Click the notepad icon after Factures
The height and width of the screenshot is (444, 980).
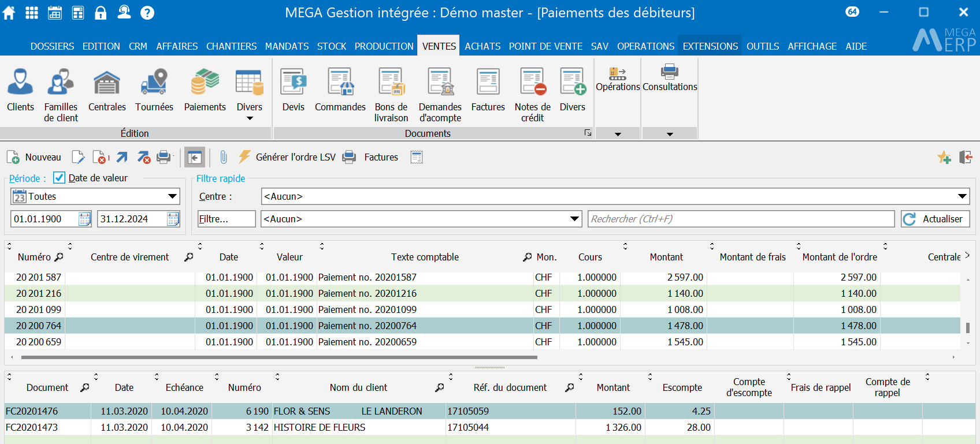[x=417, y=157]
